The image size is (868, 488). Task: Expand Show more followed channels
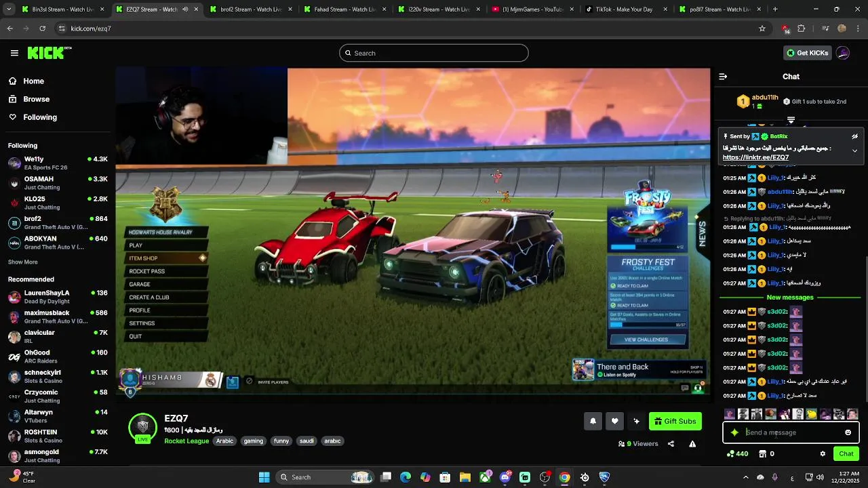click(23, 262)
